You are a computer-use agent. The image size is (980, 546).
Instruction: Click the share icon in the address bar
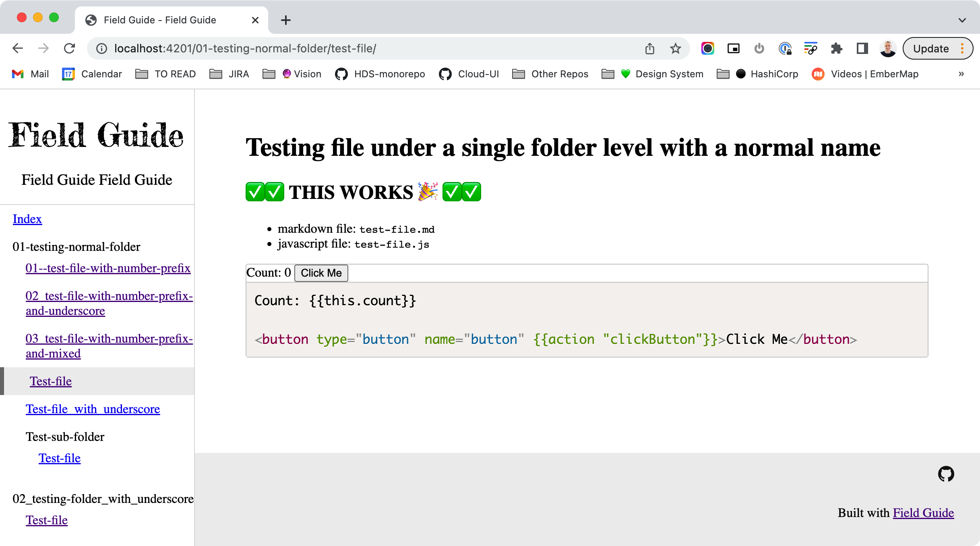tap(649, 48)
